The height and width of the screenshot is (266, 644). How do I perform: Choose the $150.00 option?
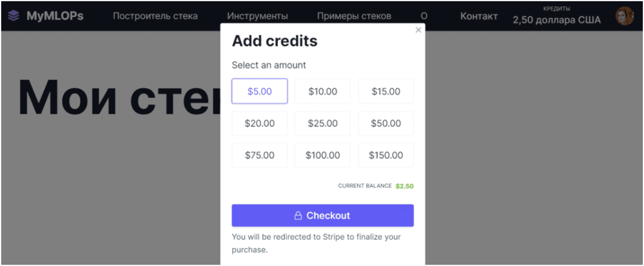coord(386,155)
